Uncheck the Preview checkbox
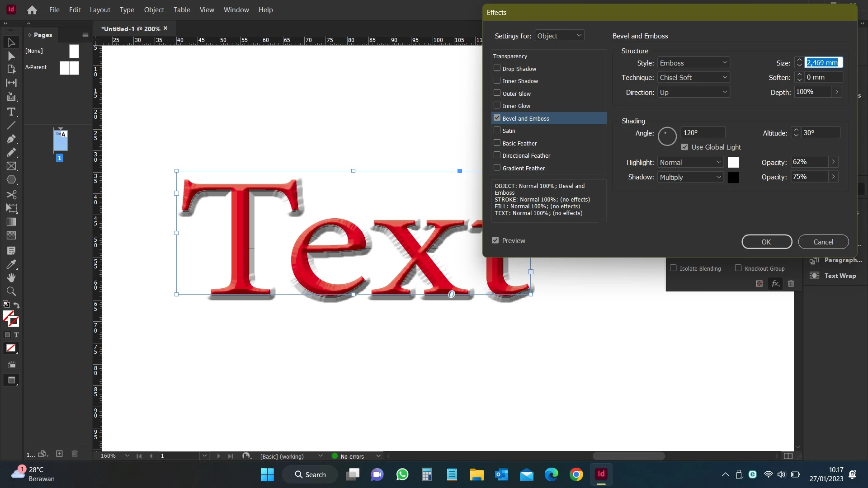Image resolution: width=868 pixels, height=488 pixels. coord(495,240)
